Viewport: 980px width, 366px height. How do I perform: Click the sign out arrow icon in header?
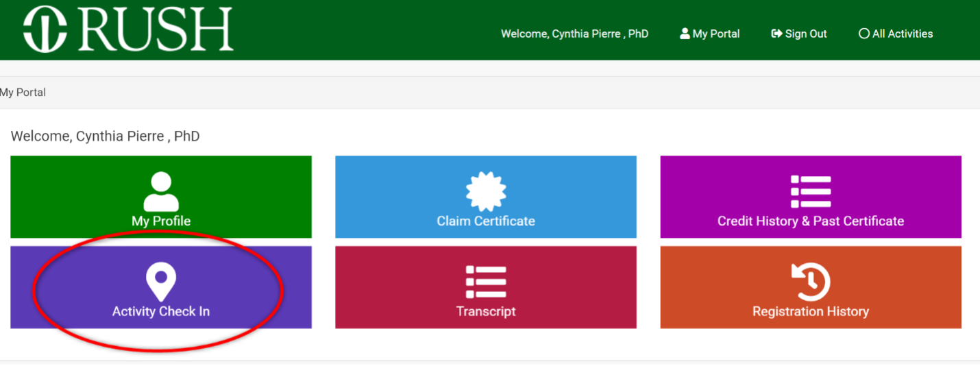[776, 34]
